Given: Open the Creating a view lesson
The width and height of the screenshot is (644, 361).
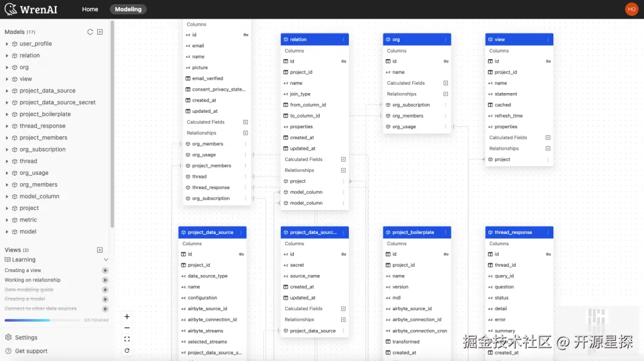Looking at the screenshot, I should (23, 270).
